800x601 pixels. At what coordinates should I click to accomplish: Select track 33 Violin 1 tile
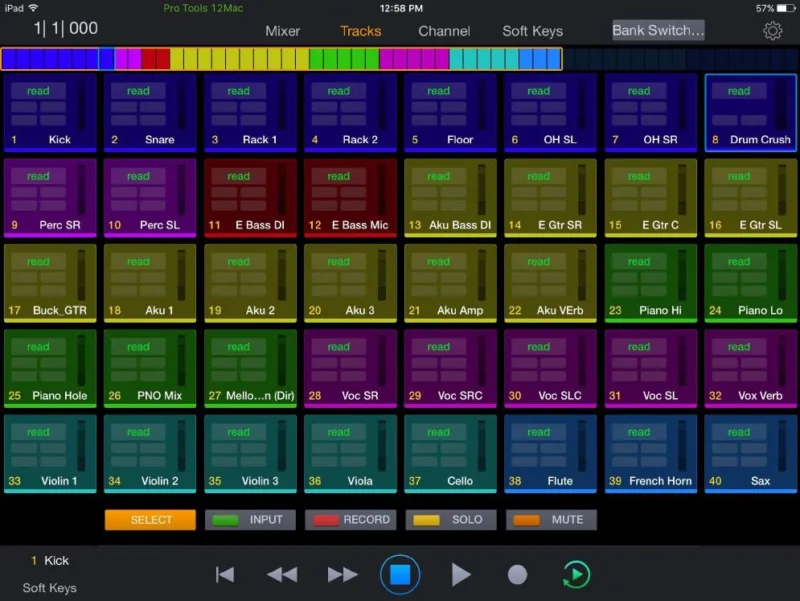point(50,454)
